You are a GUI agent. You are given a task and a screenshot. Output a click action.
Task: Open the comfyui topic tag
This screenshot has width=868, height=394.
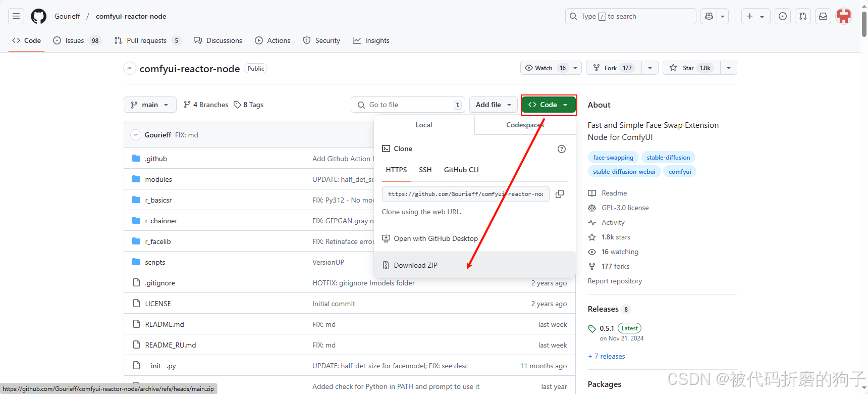pos(680,172)
